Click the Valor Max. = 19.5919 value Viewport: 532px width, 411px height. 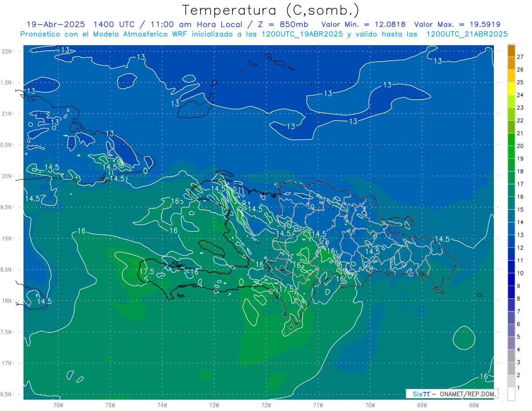pyautogui.click(x=458, y=24)
